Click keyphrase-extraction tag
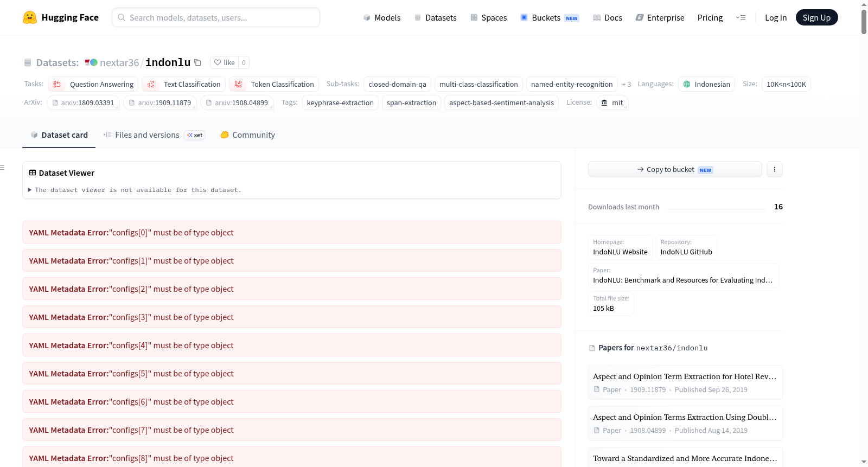The width and height of the screenshot is (868, 467). click(340, 103)
